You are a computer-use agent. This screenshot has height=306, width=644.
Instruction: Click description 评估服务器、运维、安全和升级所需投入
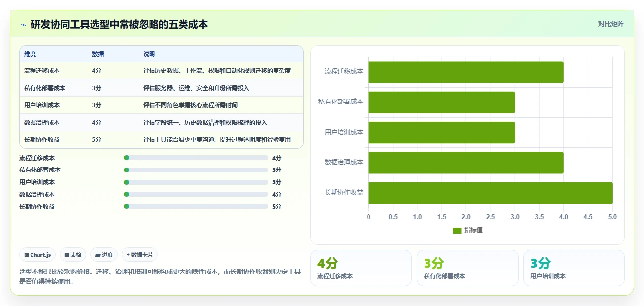coord(196,88)
